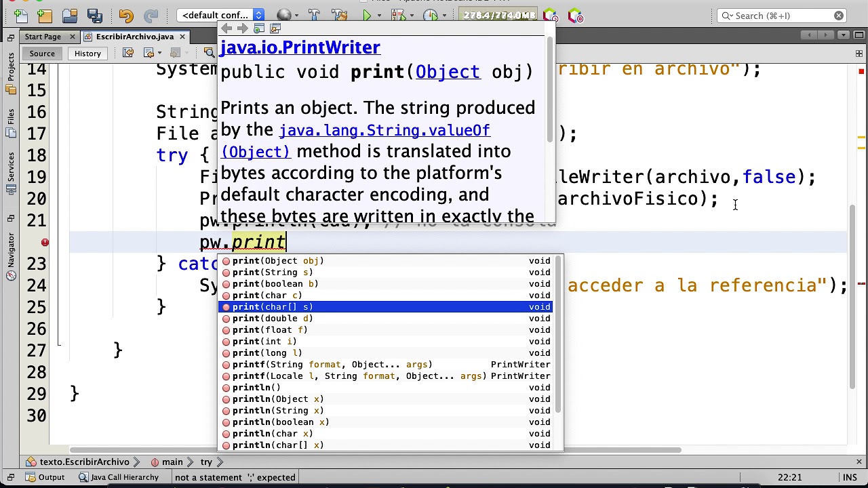Click the green Run Project icon
868x488 pixels.
367,15
